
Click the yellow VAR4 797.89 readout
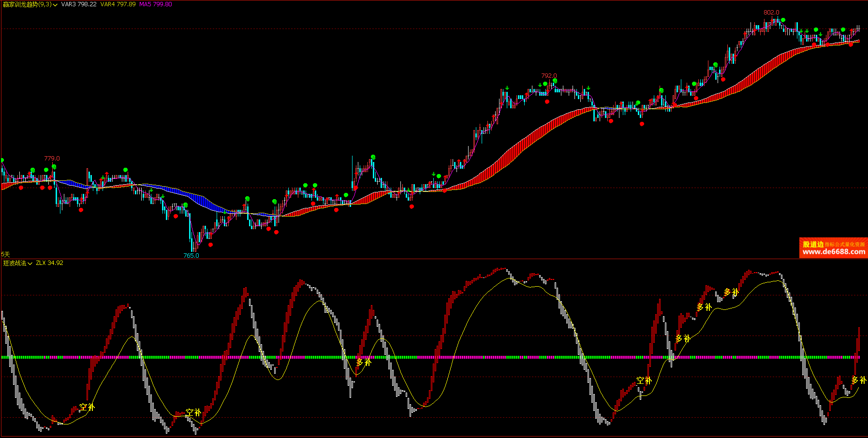(x=118, y=4)
